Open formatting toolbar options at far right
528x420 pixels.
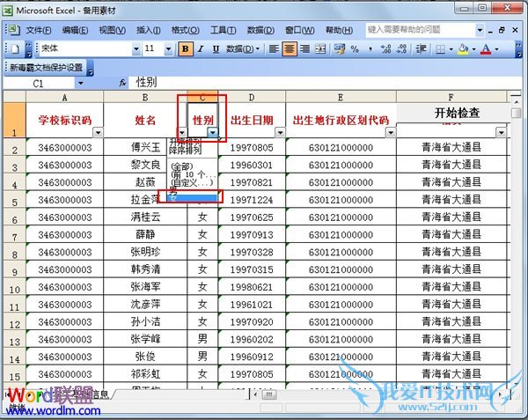(518, 49)
